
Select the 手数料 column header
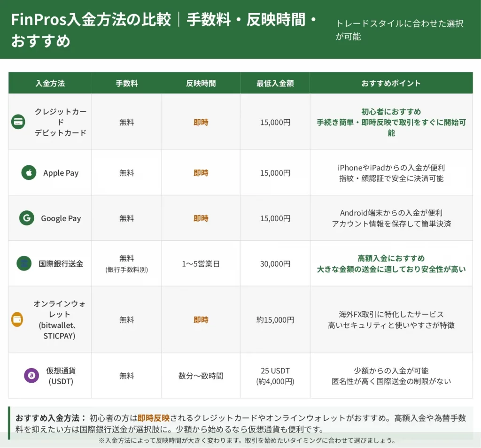tap(127, 83)
